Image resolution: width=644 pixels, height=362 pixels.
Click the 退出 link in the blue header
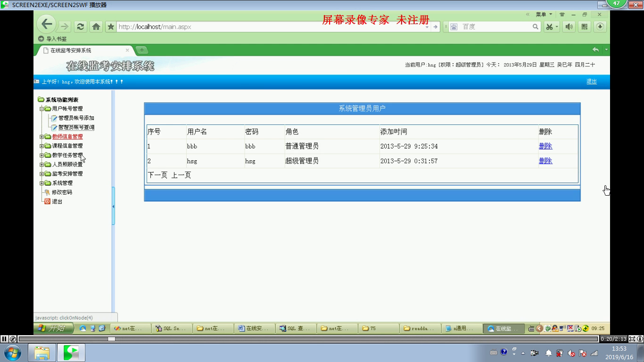[592, 82]
